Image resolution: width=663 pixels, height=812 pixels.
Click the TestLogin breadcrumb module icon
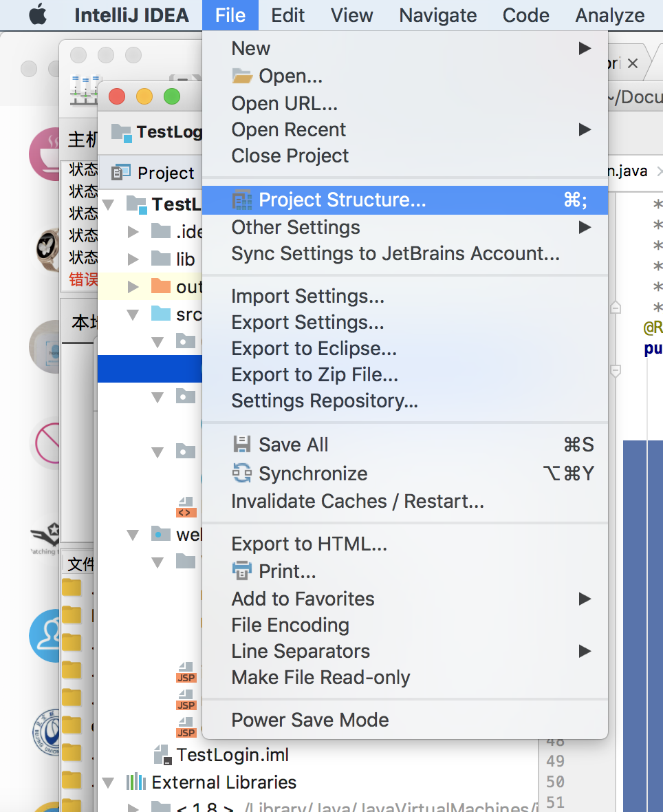[x=122, y=133]
